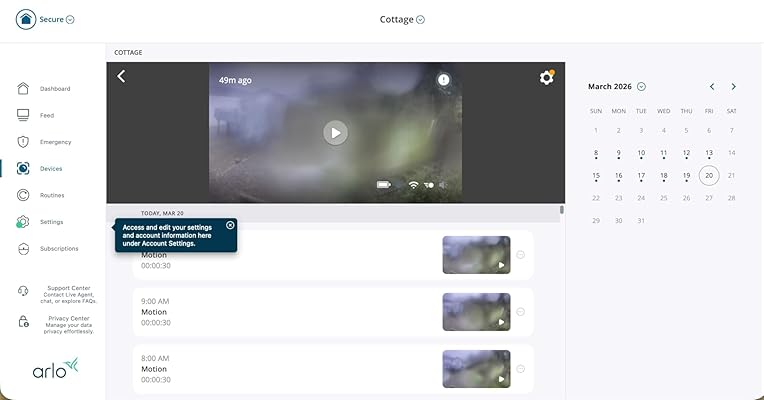Viewport: 764px width, 400px height.
Task: Pick March 8 in the calendar
Action: [596, 153]
